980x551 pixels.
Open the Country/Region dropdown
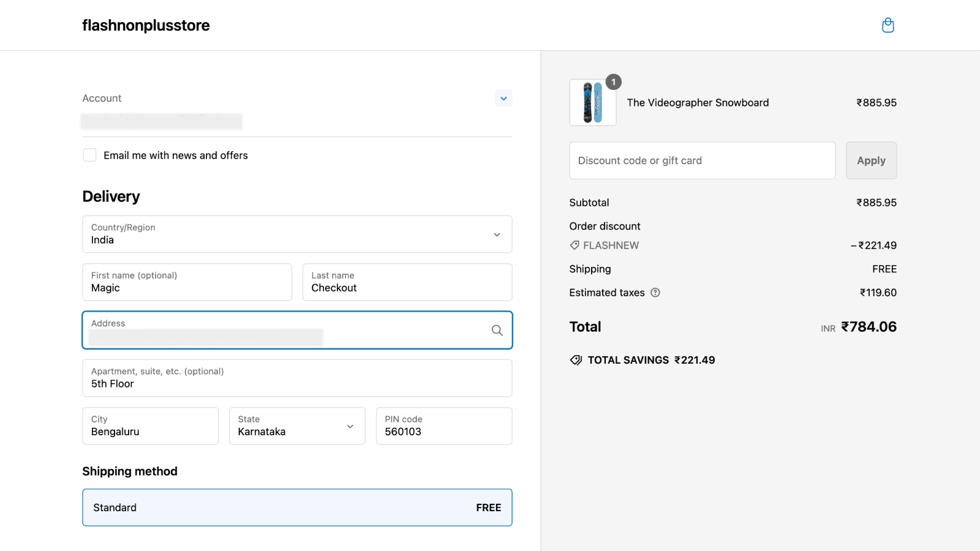[297, 234]
